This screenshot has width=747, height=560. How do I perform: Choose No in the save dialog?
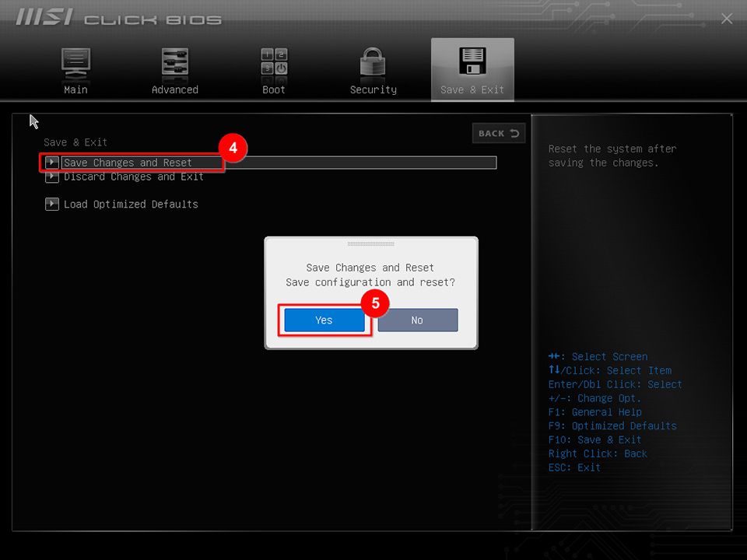coord(417,320)
